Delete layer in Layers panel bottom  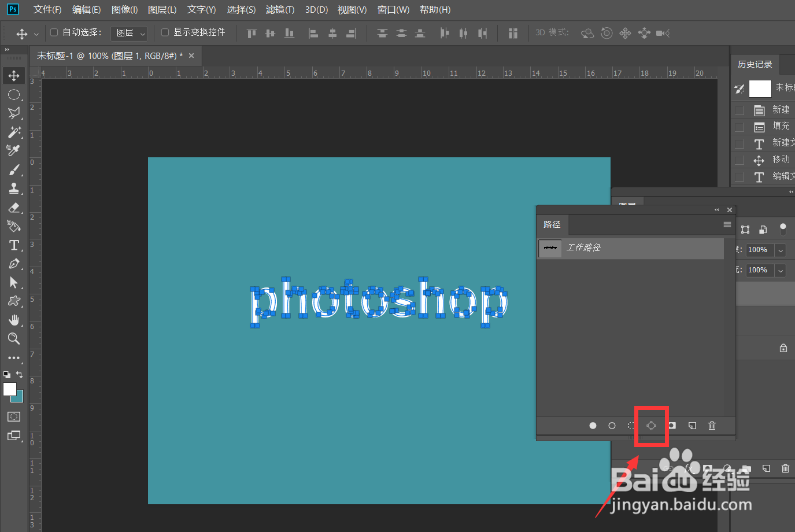tap(785, 468)
